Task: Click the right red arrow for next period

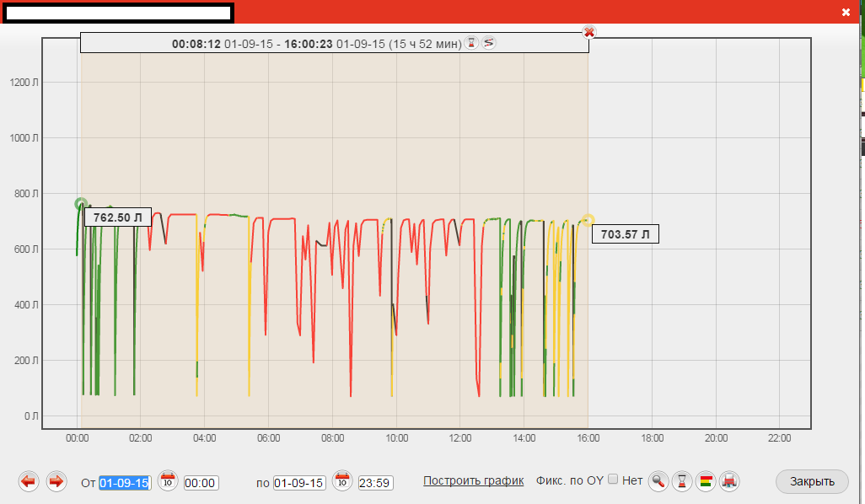Action: [56, 481]
